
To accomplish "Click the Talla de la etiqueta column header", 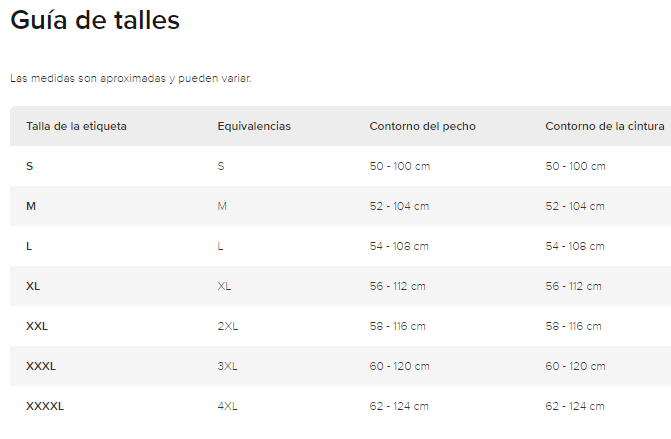I will (x=76, y=126).
